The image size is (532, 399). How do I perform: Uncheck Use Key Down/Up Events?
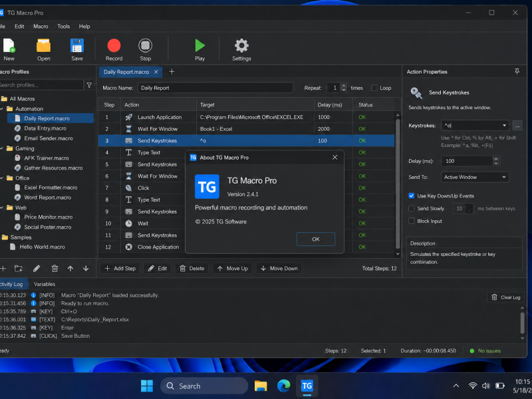[x=411, y=196]
